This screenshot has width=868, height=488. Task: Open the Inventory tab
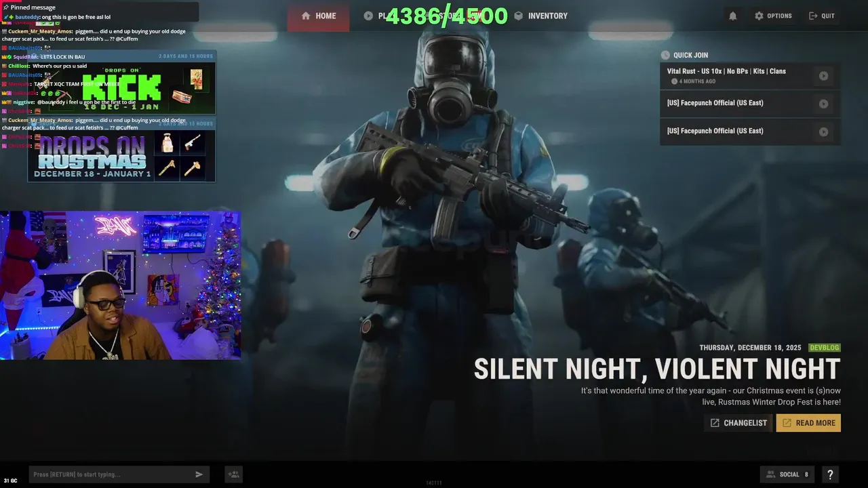(540, 16)
